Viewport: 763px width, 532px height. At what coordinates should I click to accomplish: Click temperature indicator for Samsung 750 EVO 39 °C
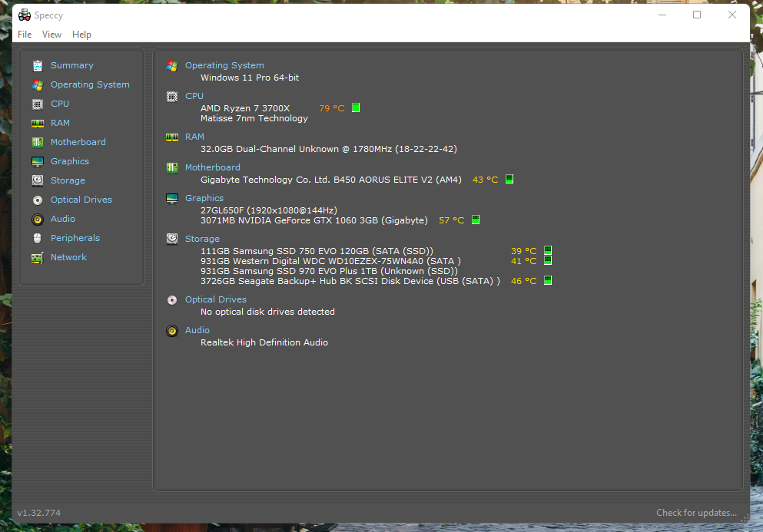[548, 250]
